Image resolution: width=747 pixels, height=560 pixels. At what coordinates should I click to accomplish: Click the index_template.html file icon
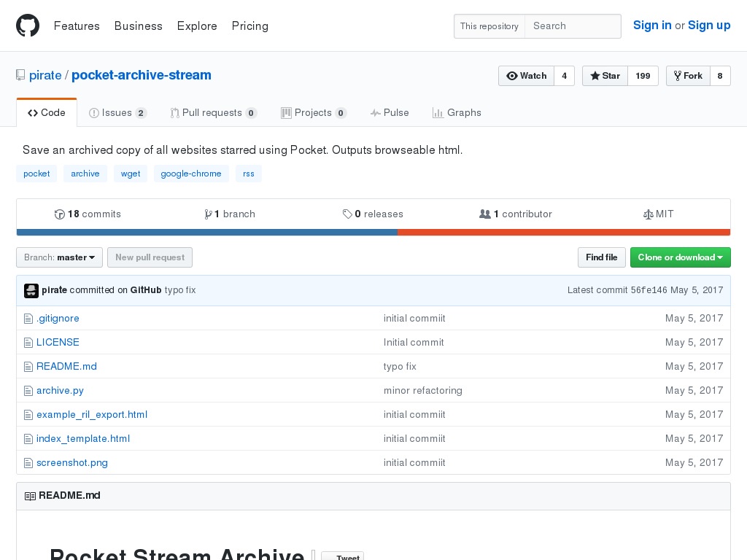click(x=28, y=438)
